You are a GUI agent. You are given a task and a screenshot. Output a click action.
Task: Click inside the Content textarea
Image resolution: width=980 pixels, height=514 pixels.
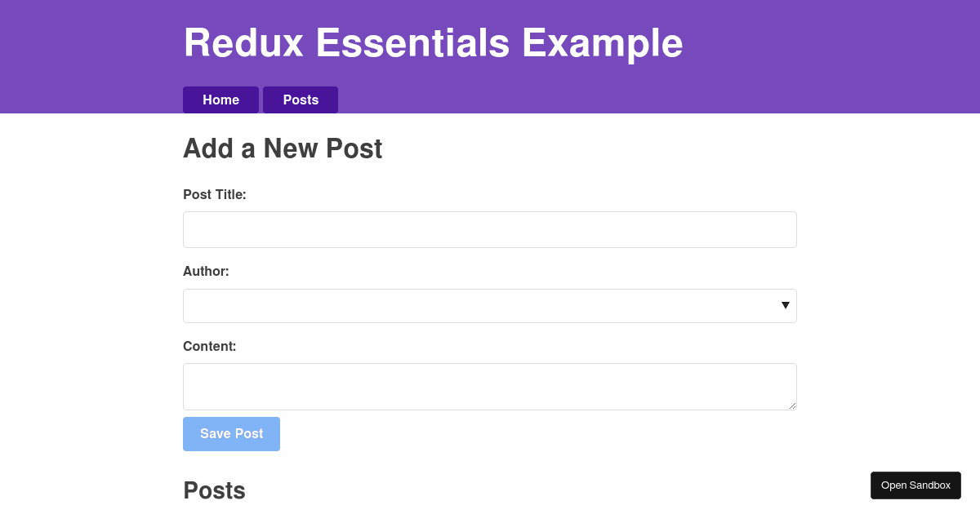(x=489, y=386)
